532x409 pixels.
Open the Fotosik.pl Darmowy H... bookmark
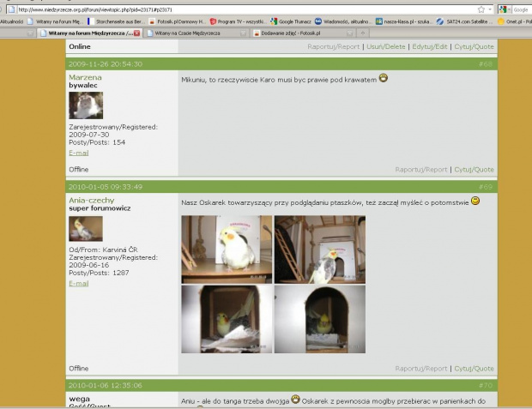[x=178, y=21]
